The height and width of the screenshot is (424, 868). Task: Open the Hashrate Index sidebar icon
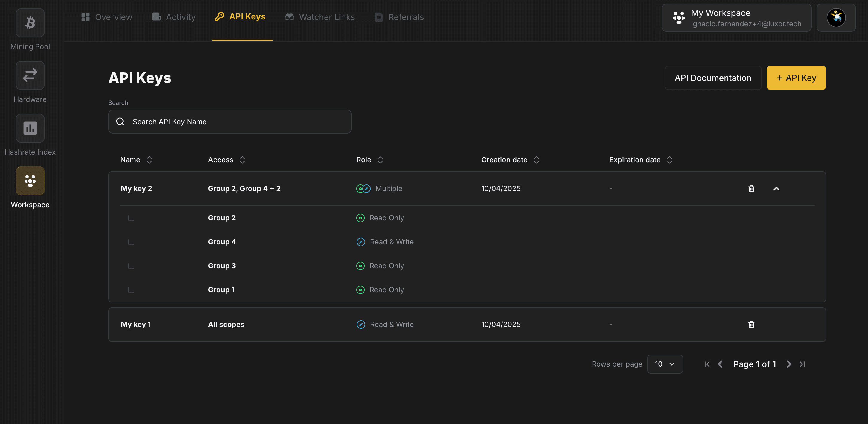click(30, 128)
